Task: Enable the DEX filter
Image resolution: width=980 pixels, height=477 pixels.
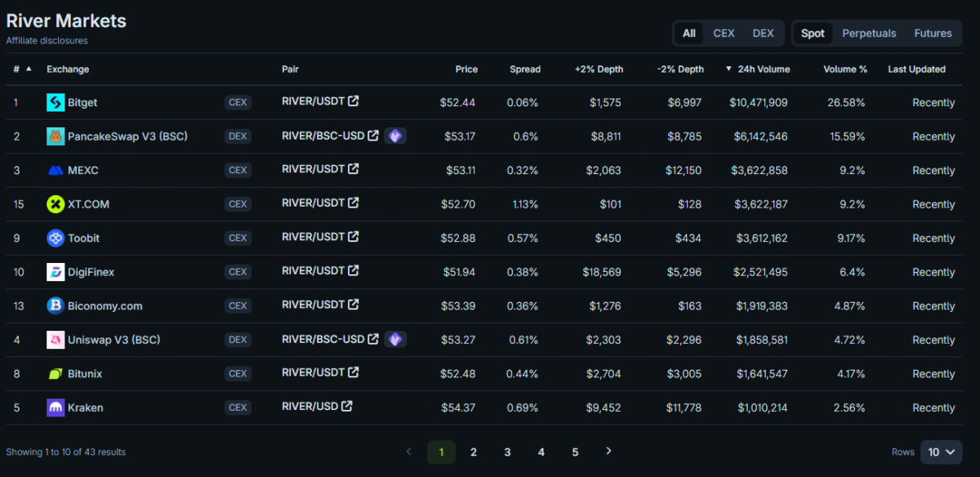Action: pos(763,33)
